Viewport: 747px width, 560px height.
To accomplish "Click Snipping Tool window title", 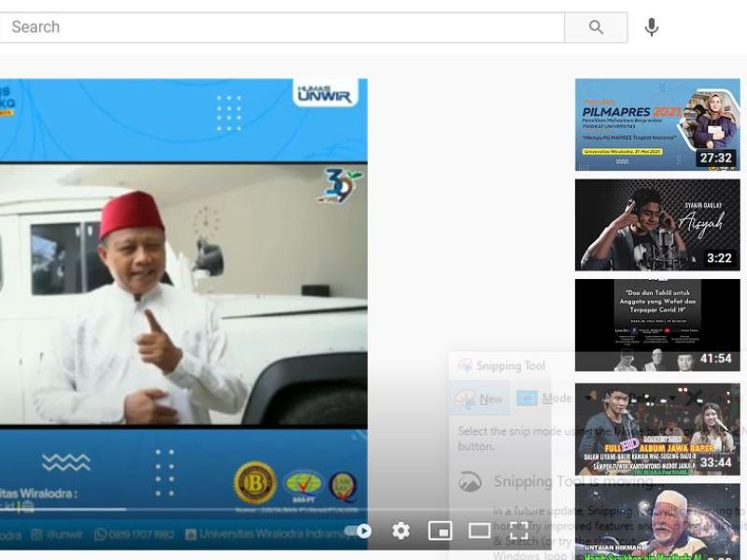I will tap(510, 366).
